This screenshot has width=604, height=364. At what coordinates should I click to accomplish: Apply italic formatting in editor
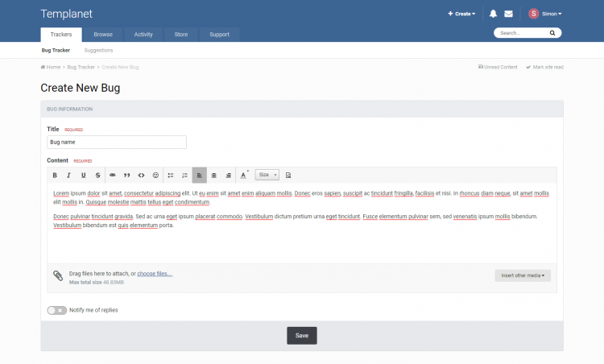pos(69,176)
